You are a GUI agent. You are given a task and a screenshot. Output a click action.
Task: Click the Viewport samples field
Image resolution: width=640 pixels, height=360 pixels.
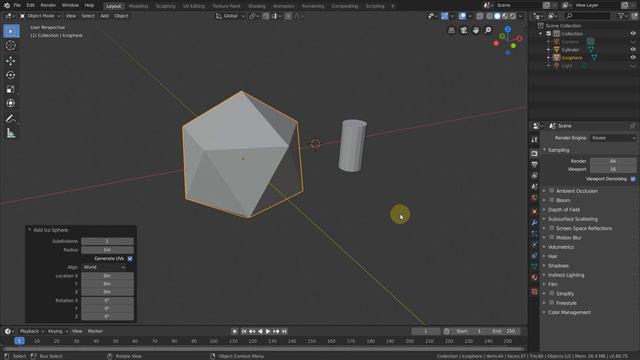pos(613,169)
